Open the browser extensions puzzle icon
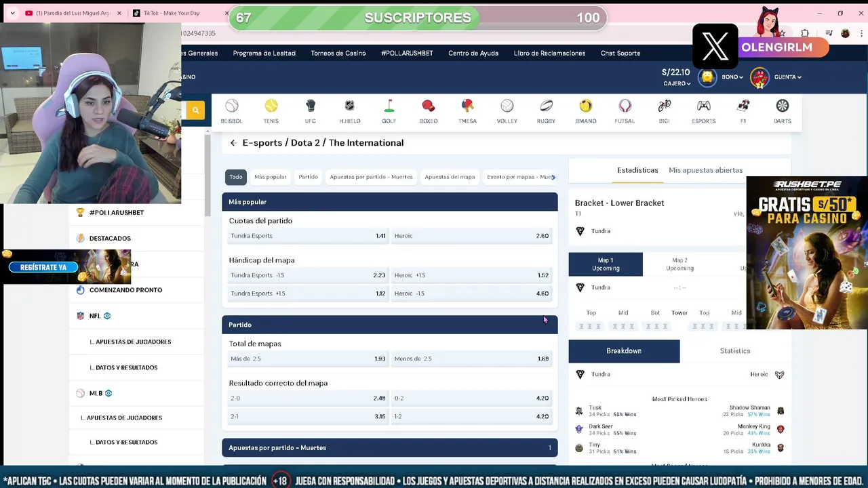The height and width of the screenshot is (488, 868). [x=805, y=33]
